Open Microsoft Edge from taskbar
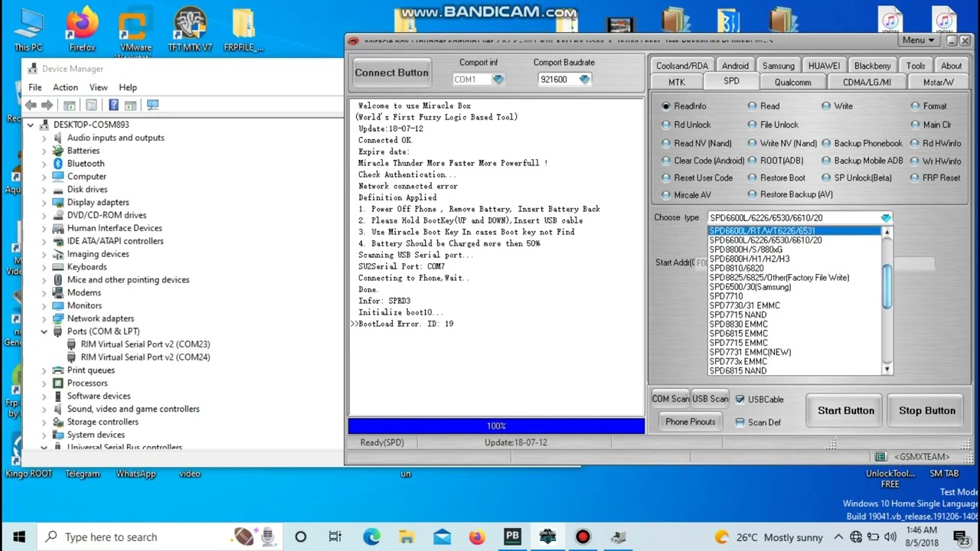This screenshot has height=551, width=980. [x=371, y=536]
